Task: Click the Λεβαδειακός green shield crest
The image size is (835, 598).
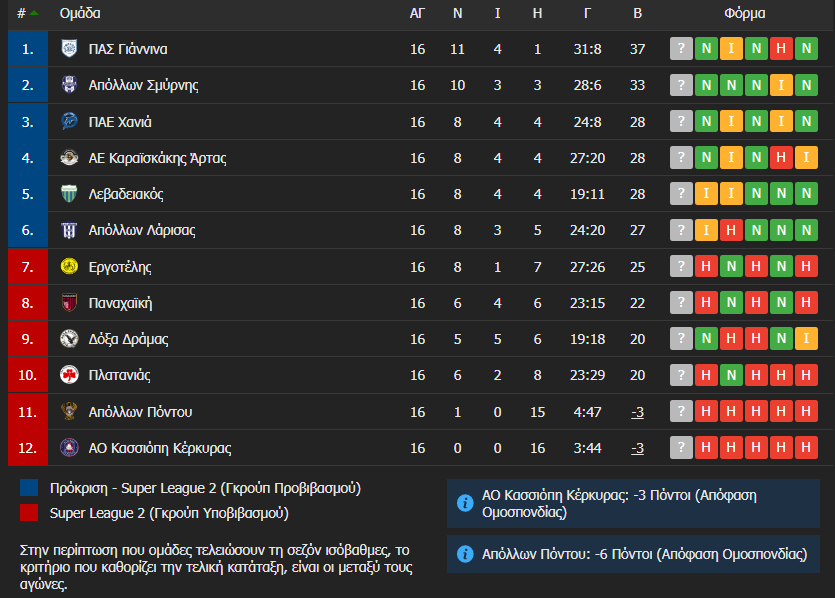Action: [x=69, y=194]
